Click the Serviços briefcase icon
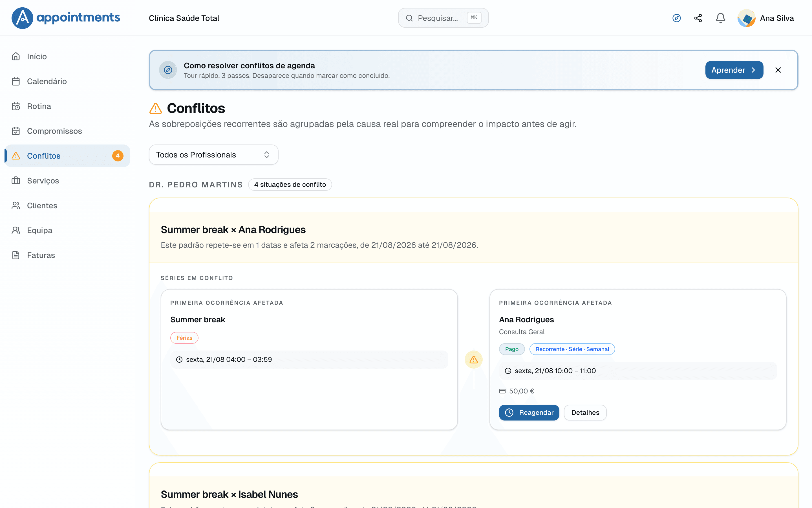This screenshot has height=508, width=812. (x=16, y=181)
